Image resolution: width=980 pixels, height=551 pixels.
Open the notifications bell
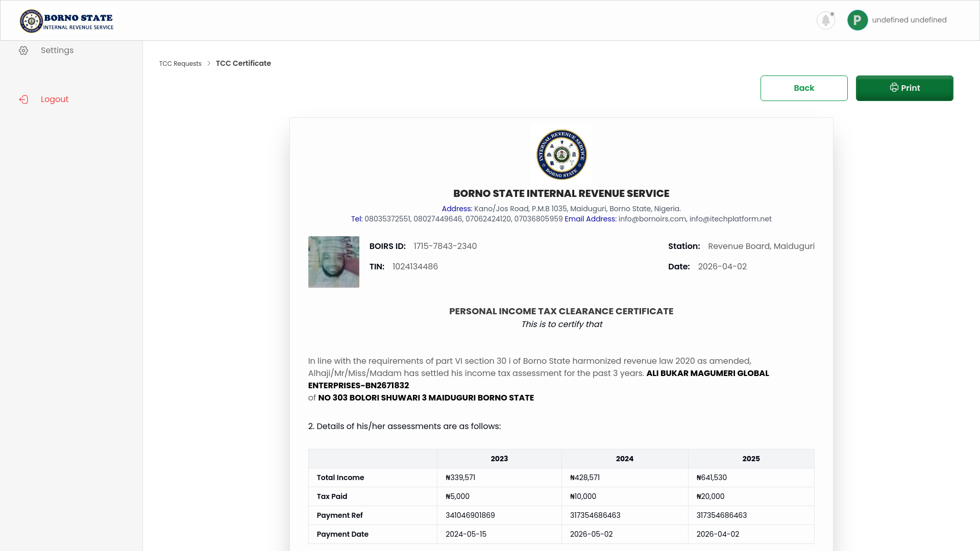tap(825, 20)
